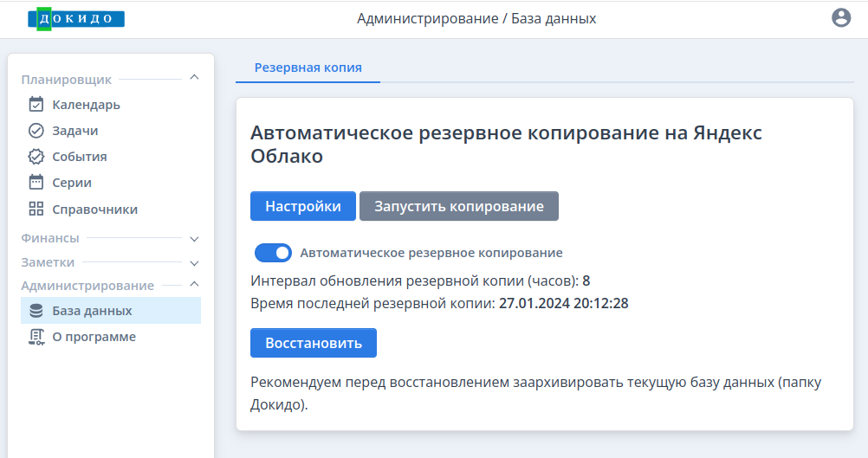Switch to the Резервная копия tab
Screen dimensions: 868x458
(x=308, y=68)
